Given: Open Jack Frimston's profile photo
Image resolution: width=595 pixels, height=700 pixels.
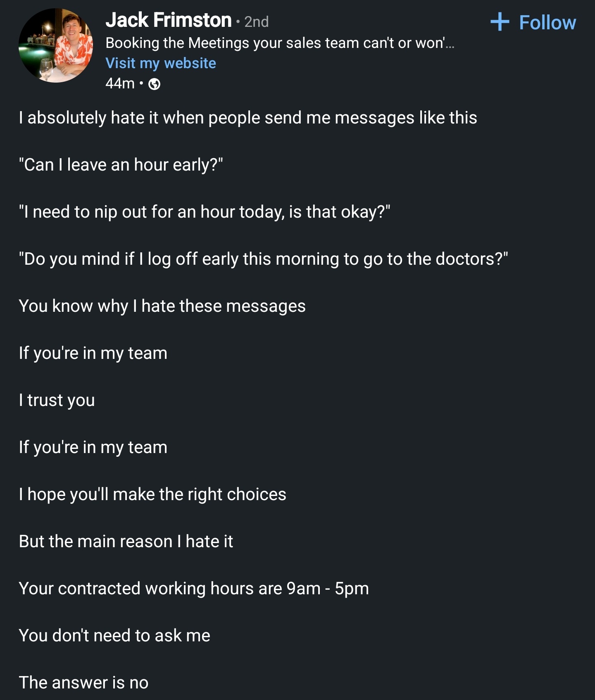Looking at the screenshot, I should [56, 45].
